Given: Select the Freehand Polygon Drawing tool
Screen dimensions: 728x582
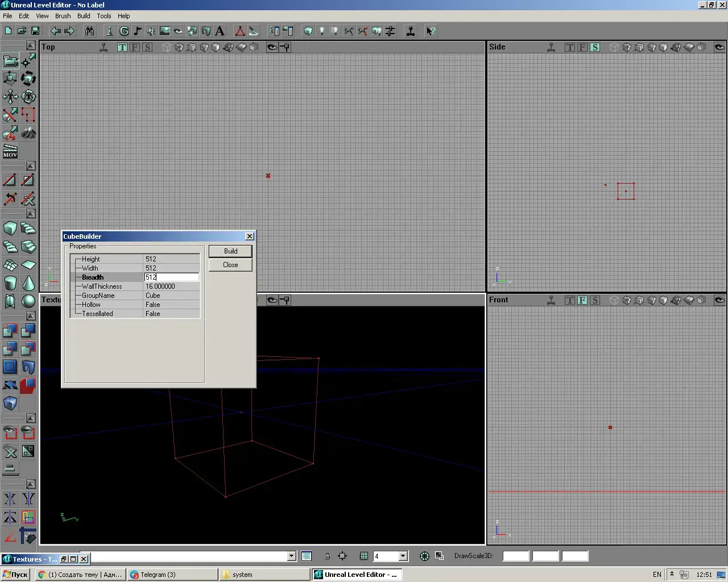Looking at the screenshot, I should (28, 115).
